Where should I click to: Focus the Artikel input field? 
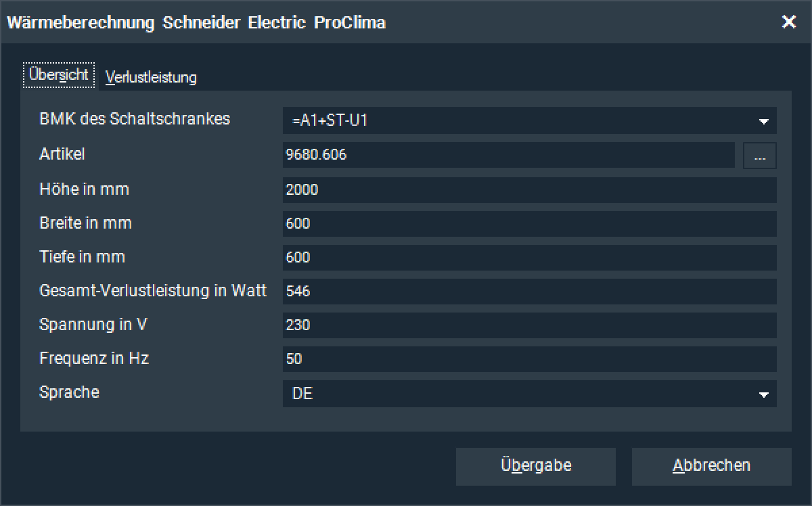[507, 156]
